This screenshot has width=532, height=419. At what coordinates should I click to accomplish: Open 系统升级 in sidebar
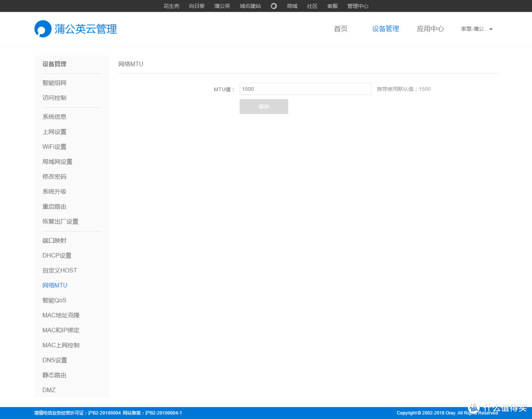54,192
